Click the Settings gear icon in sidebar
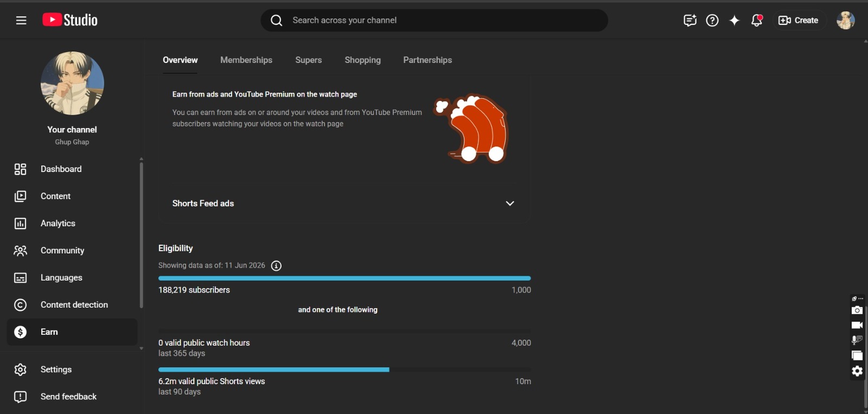The height and width of the screenshot is (414, 868). point(20,370)
